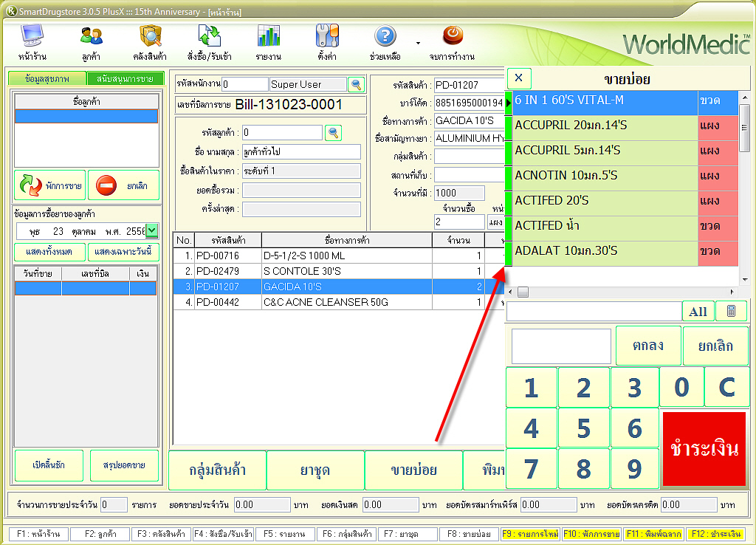
Task: Click the keypad numeric display box
Action: point(561,346)
